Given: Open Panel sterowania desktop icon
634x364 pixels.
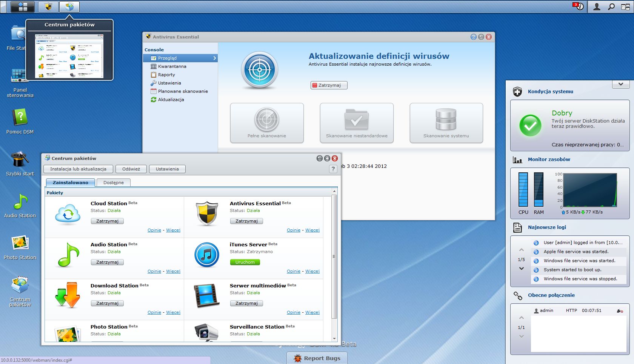Looking at the screenshot, I should coord(20,83).
